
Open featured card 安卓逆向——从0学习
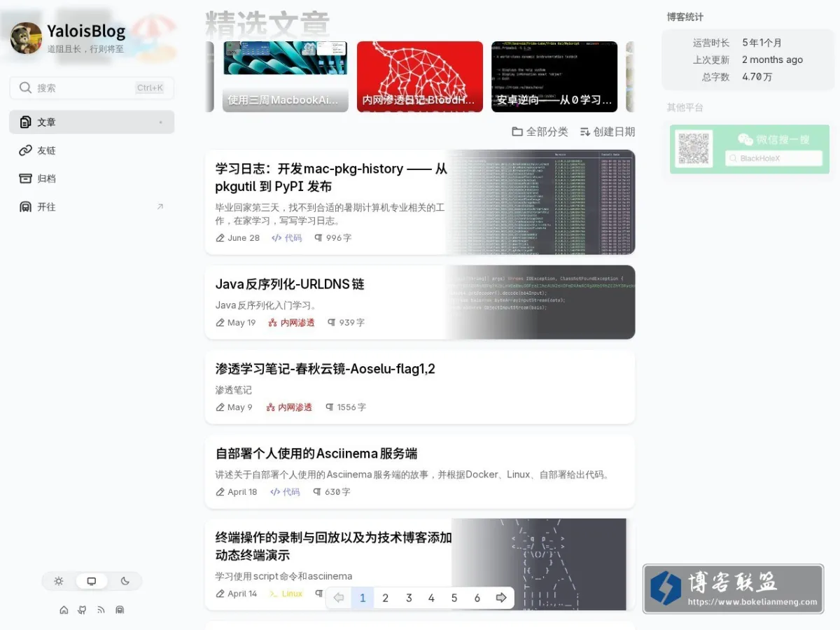(554, 76)
